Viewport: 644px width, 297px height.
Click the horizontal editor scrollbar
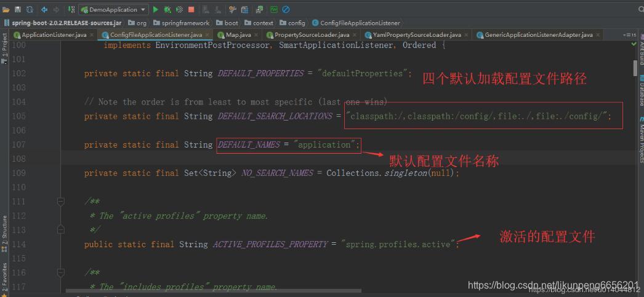214,291
